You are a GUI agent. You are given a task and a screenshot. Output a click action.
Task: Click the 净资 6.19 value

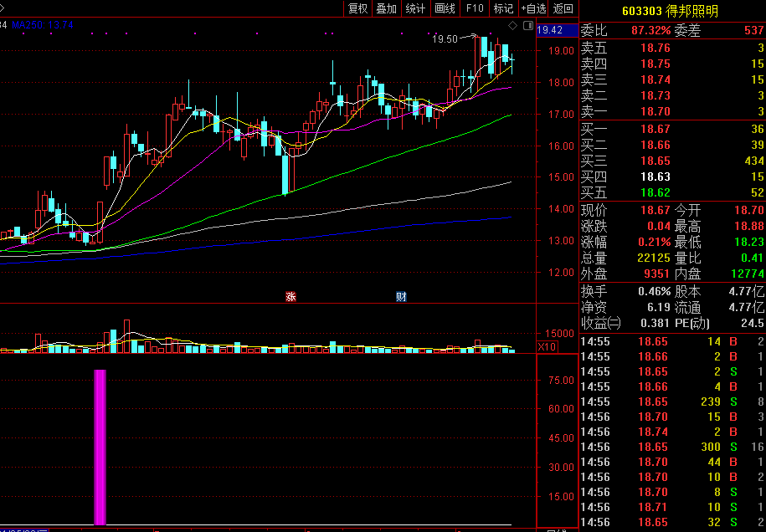coord(659,308)
